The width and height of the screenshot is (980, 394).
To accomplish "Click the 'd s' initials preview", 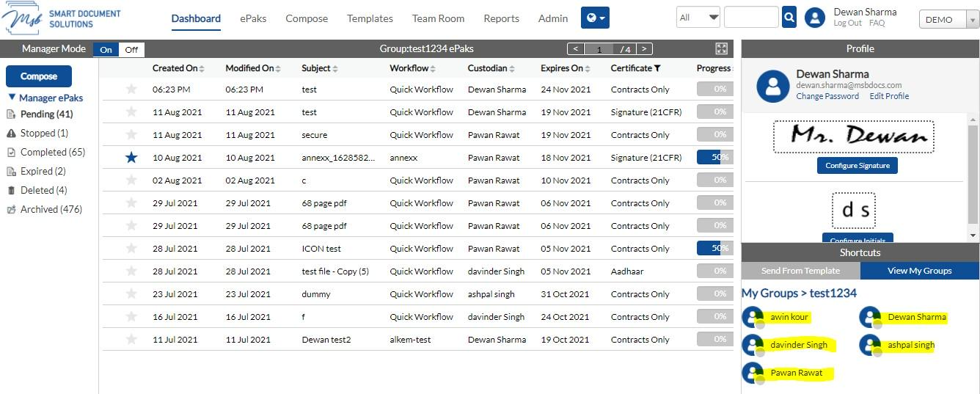I will pos(854,211).
